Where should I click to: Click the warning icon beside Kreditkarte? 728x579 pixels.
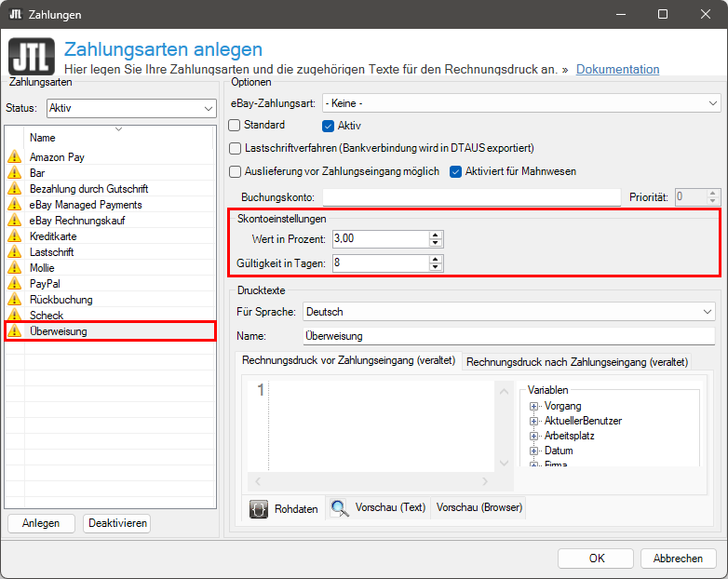(14, 236)
